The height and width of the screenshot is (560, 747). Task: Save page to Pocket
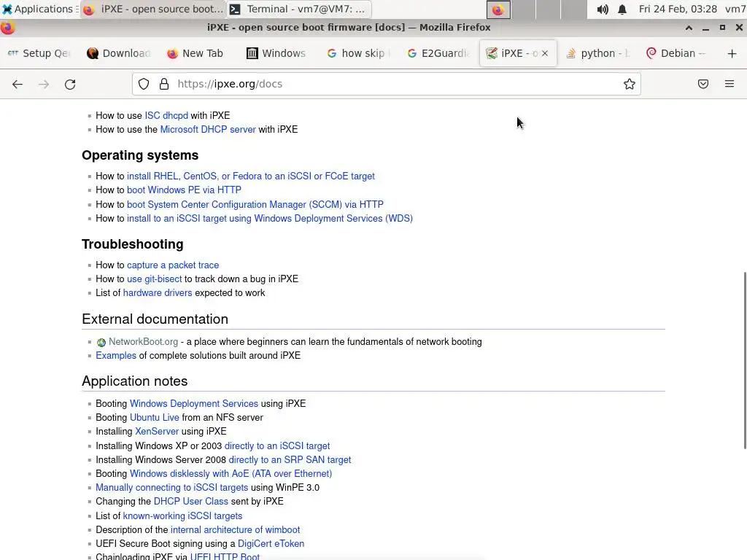[x=703, y=85]
